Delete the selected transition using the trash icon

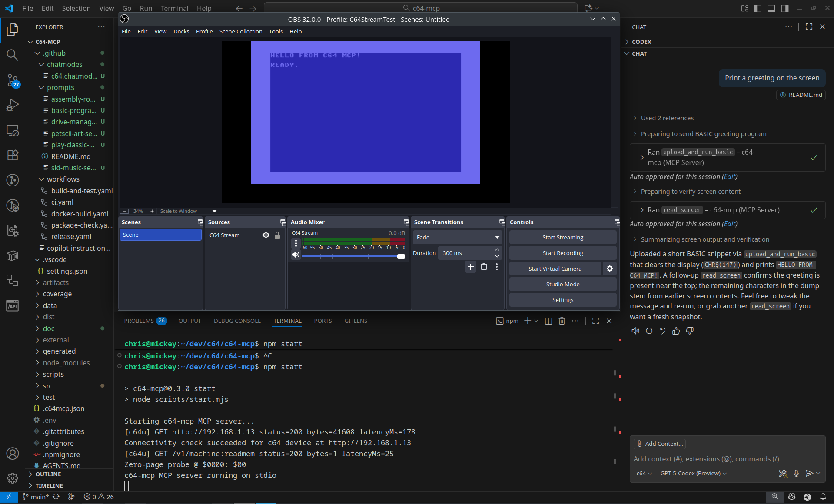[484, 267]
